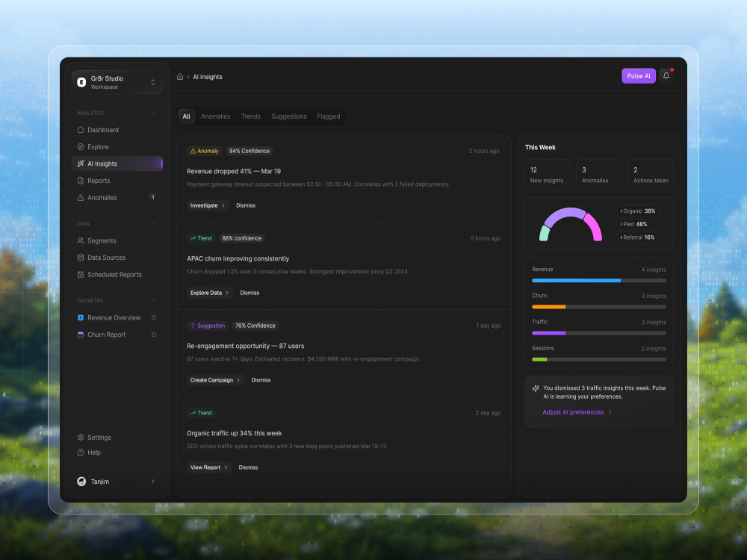
Task: Click the Anomaly warning tag
Action: point(205,151)
